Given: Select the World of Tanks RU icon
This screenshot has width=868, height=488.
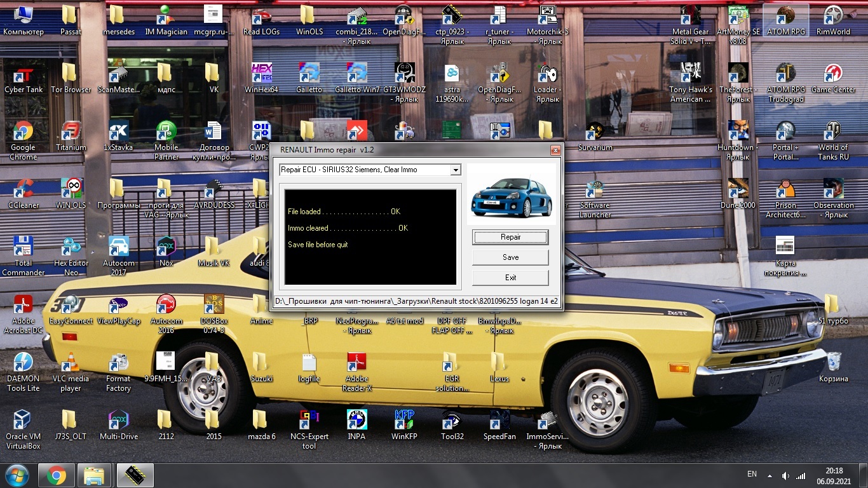Looking at the screenshot, I should (x=833, y=140).
